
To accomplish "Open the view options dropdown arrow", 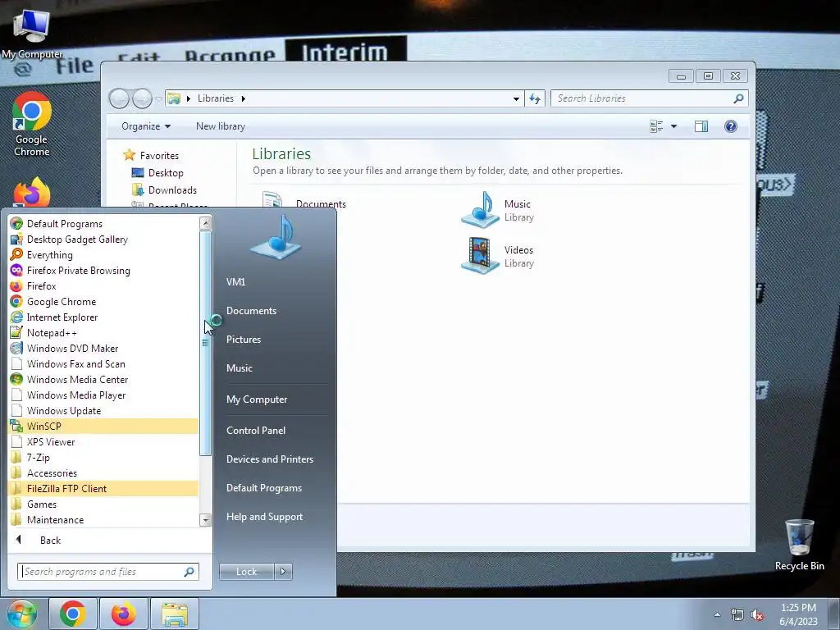I will click(x=674, y=126).
